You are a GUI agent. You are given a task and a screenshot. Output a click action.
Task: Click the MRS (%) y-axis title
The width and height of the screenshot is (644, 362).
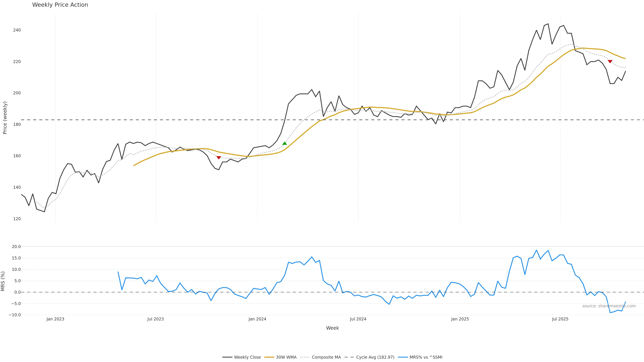pyautogui.click(x=3, y=281)
